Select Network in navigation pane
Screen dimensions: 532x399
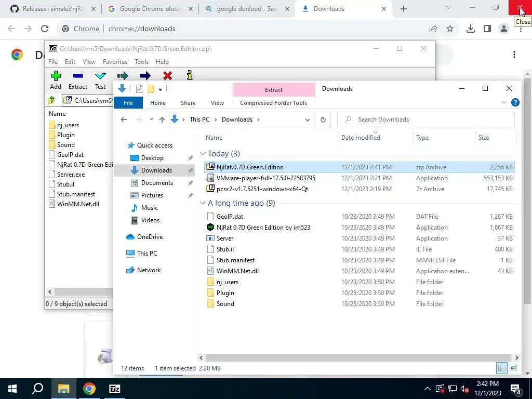(x=149, y=270)
